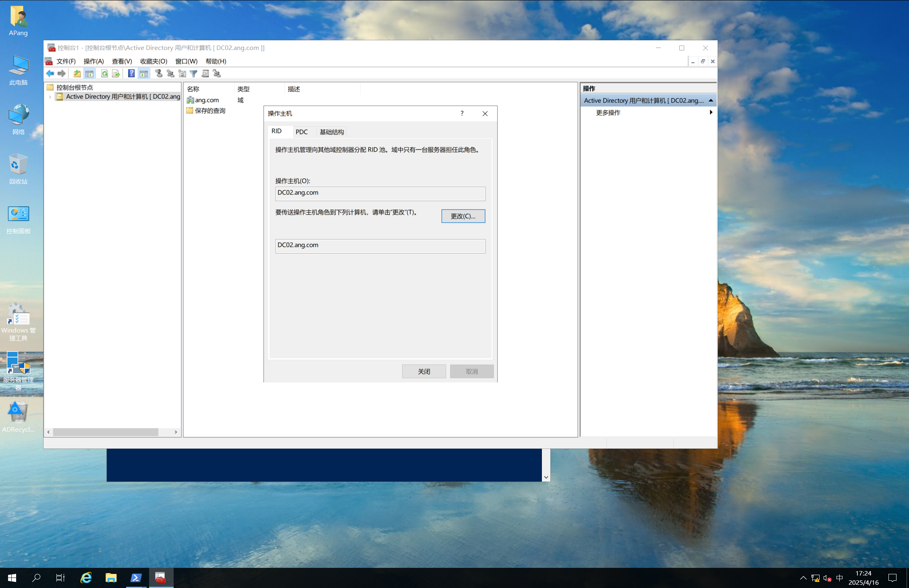Click the 操作主机(O) text field
Viewport: 909px width, 588px height.
tap(380, 193)
